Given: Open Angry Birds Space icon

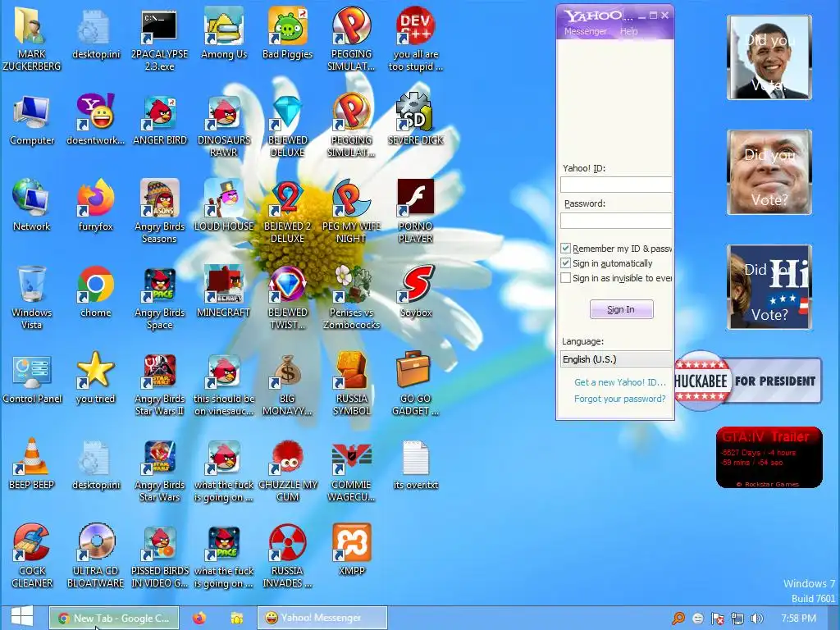Looking at the screenshot, I should (x=159, y=285).
